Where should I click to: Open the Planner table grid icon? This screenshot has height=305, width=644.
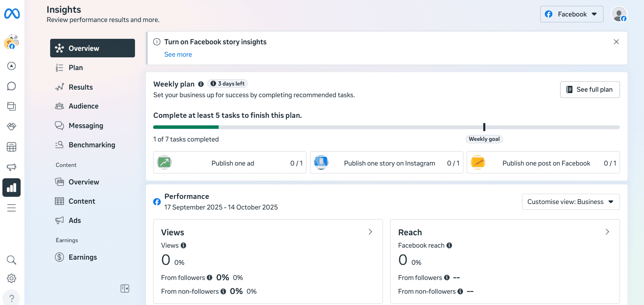point(11,147)
